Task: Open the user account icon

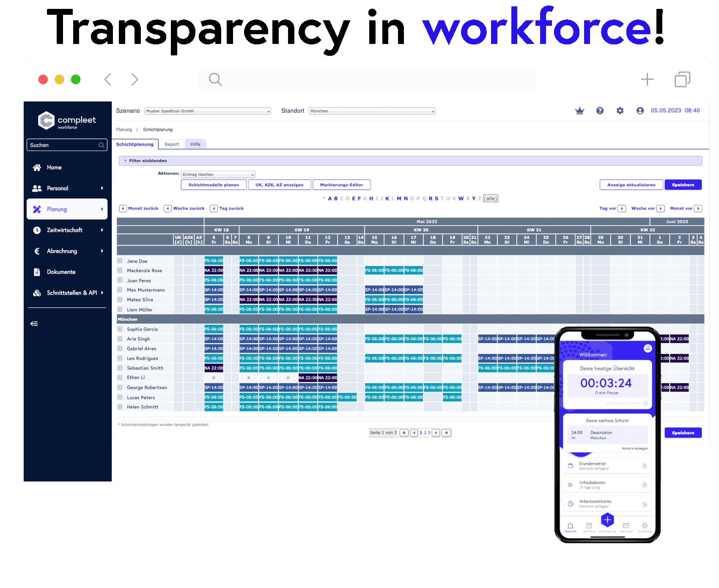Action: (640, 111)
